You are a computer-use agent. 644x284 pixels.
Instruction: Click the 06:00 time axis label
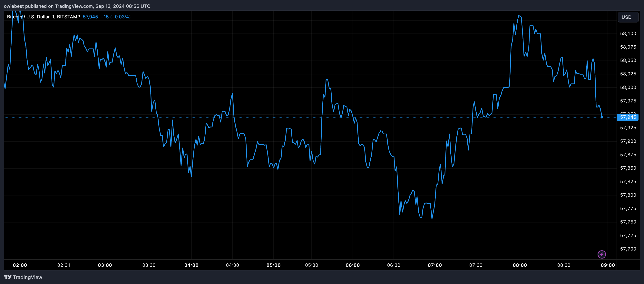pos(353,265)
